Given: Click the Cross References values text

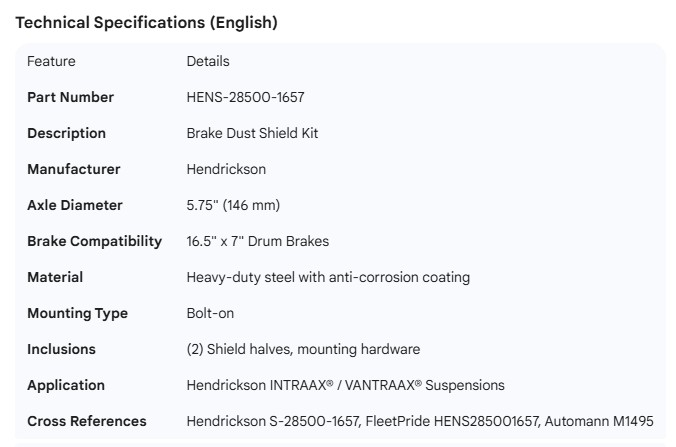Looking at the screenshot, I should [x=420, y=421].
